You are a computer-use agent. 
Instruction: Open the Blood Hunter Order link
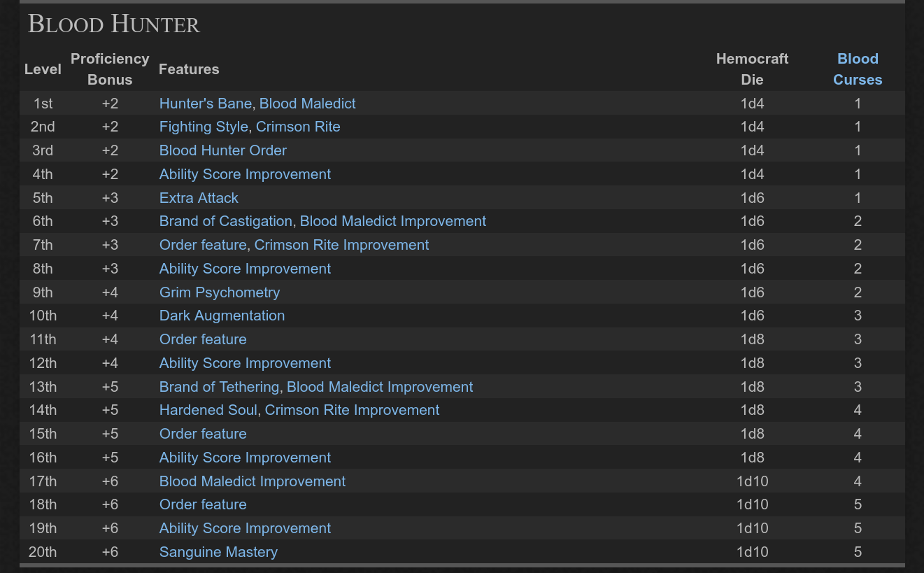tap(222, 150)
